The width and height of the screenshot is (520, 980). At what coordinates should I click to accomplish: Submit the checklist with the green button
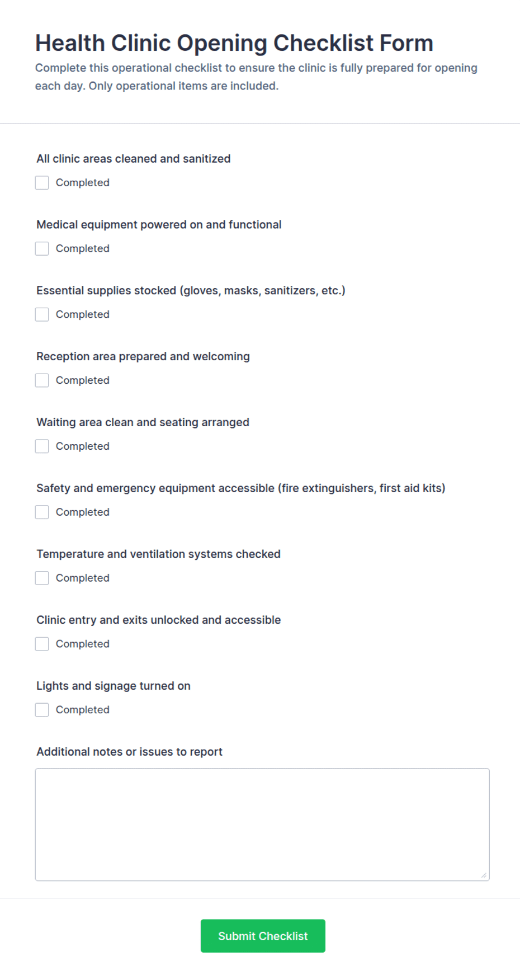pyautogui.click(x=263, y=936)
